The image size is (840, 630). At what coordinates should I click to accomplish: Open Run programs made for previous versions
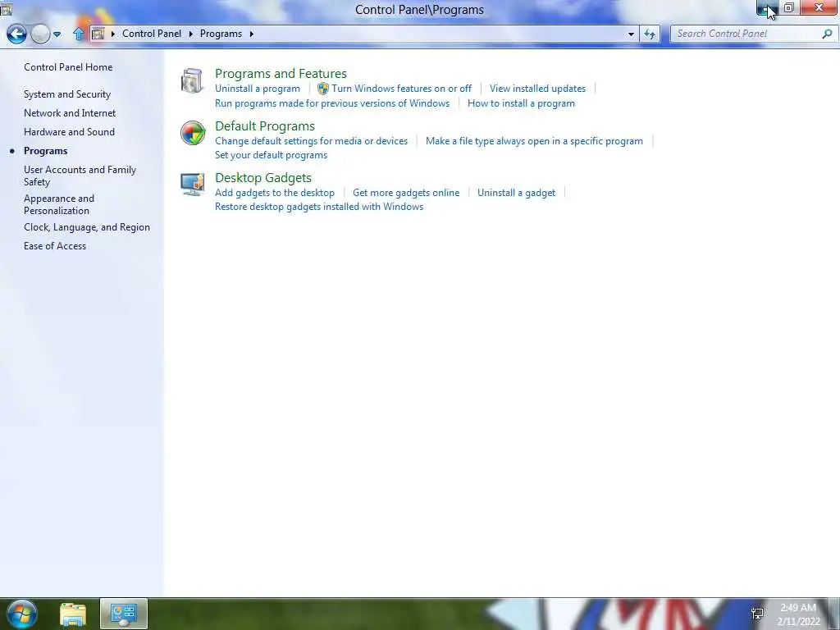point(332,103)
